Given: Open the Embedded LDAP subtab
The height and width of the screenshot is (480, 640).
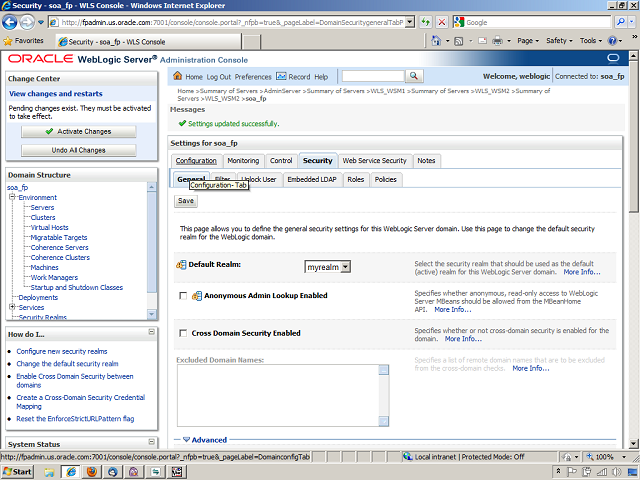Looking at the screenshot, I should pyautogui.click(x=311, y=180).
